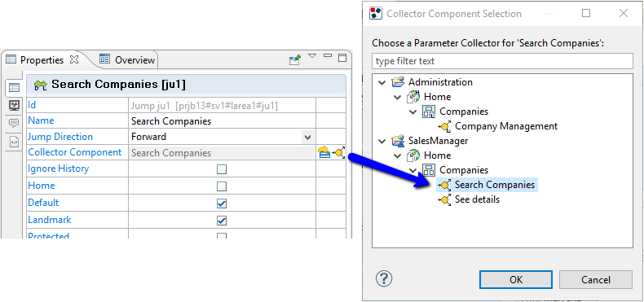Click the Home page icon under Administration
The height and width of the screenshot is (302, 644).
(413, 97)
